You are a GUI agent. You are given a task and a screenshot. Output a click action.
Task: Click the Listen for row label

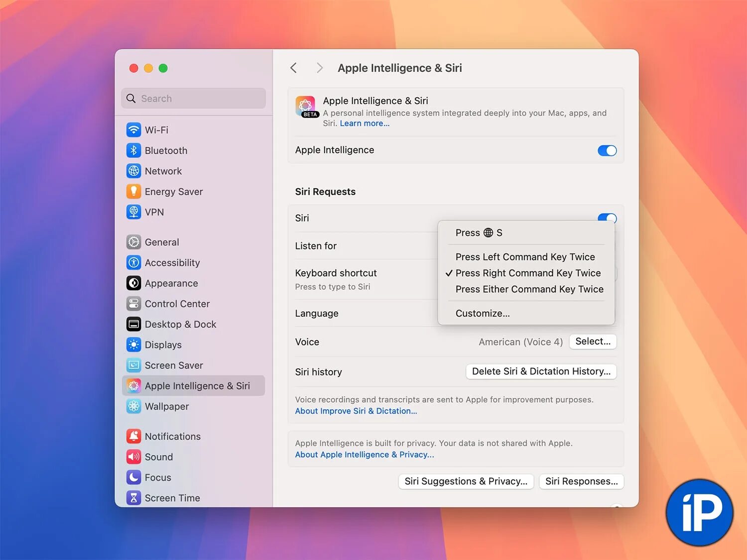[x=316, y=246]
